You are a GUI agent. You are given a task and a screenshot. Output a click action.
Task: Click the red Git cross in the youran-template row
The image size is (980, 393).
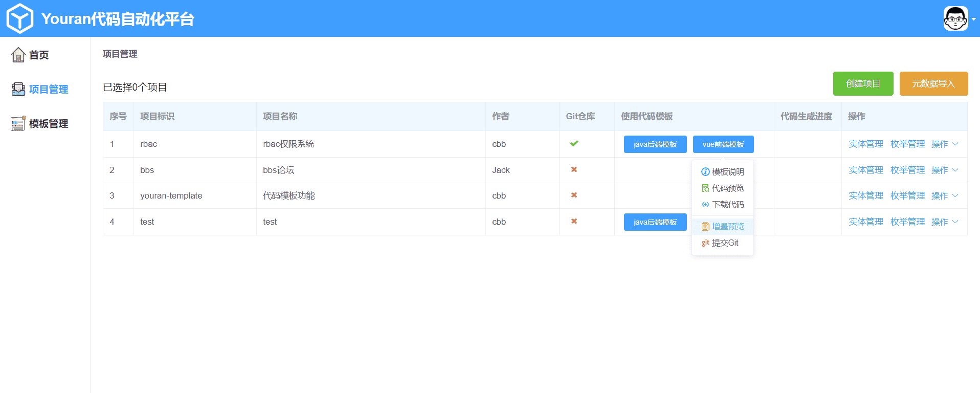574,195
